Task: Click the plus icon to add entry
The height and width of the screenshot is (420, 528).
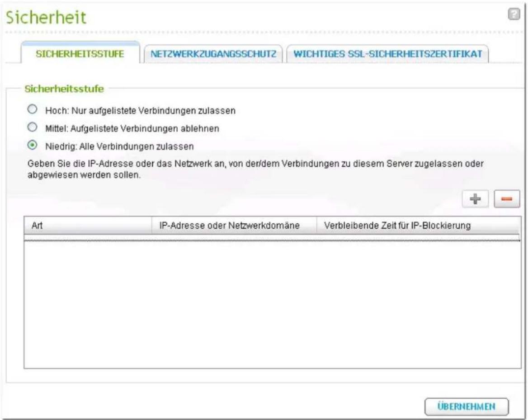Action: (x=475, y=199)
